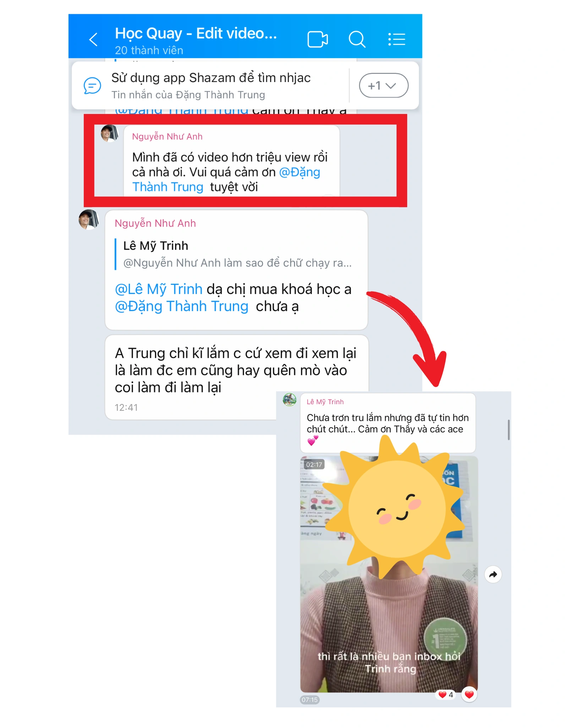Tap the pinned message chat bubble icon
This screenshot has height=728, width=568.
click(x=92, y=86)
